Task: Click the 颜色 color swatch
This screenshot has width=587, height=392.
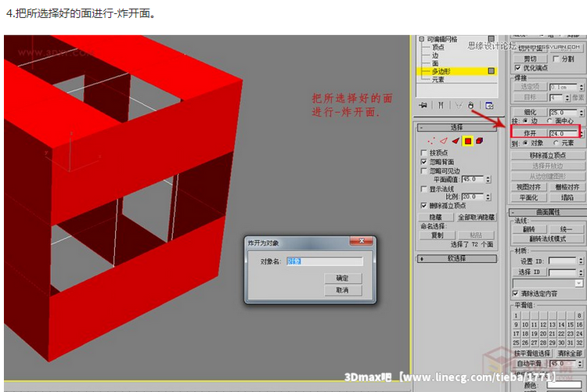Action: point(564,384)
